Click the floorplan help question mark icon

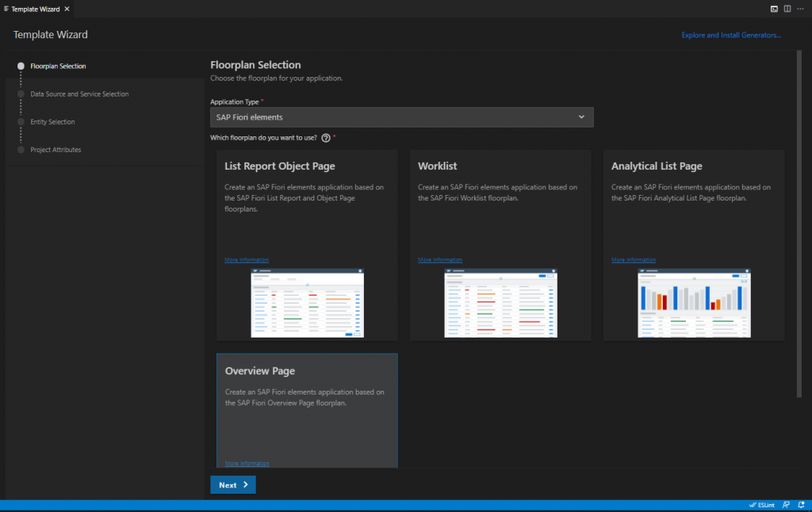pos(326,138)
